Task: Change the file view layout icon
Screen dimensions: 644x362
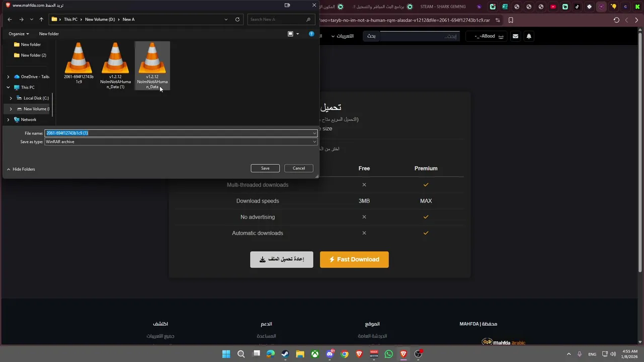Action: click(290, 34)
